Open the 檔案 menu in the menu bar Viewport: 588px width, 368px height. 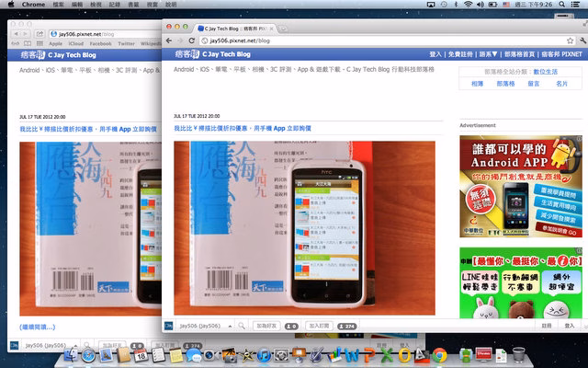click(x=58, y=5)
